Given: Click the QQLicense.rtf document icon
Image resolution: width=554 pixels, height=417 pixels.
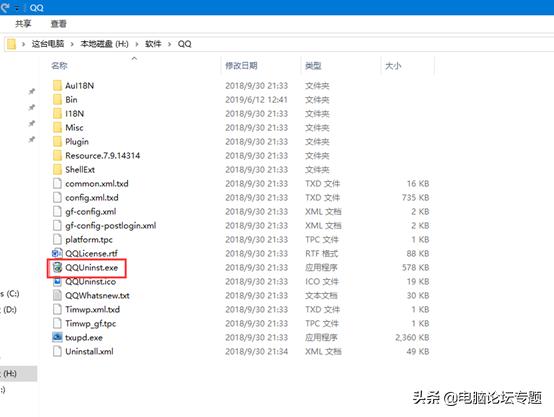Looking at the screenshot, I should click(57, 253).
